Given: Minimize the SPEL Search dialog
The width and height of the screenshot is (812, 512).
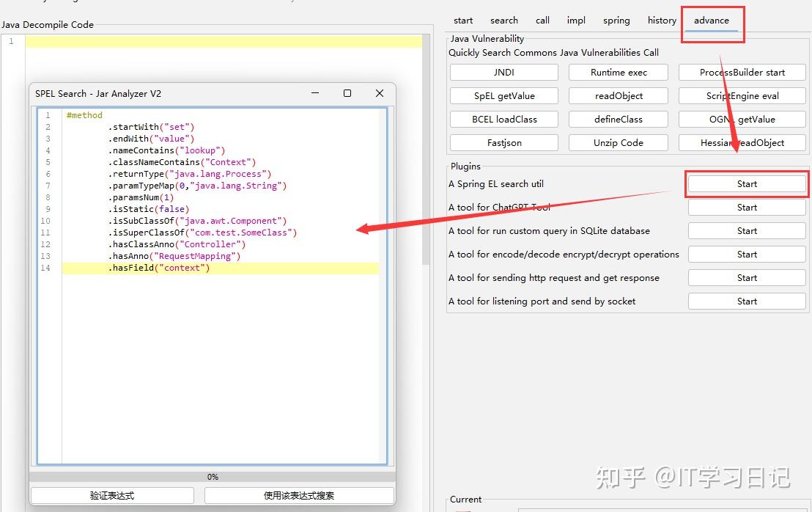Looking at the screenshot, I should pyautogui.click(x=315, y=93).
